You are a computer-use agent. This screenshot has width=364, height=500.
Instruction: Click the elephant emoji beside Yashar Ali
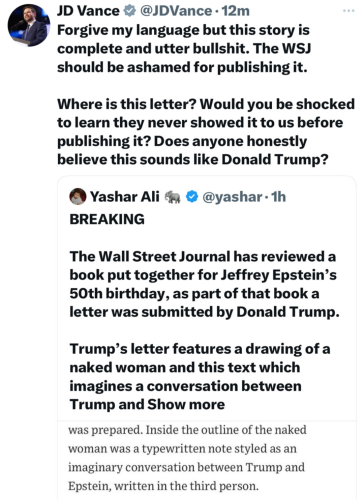coord(172,197)
